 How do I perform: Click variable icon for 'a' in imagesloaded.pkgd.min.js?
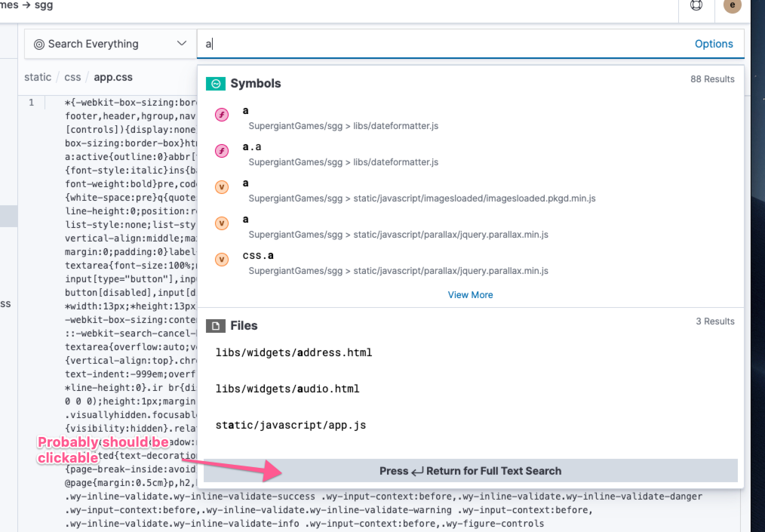coord(222,187)
